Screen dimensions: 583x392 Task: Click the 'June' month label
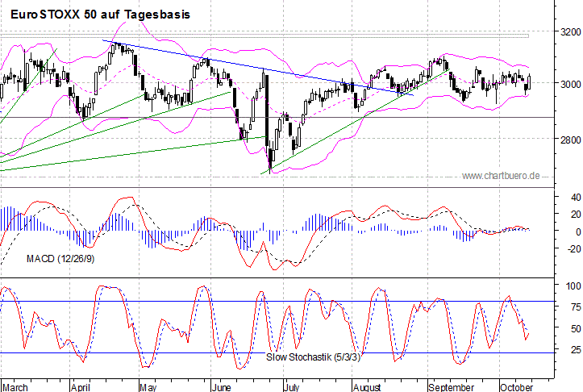pyautogui.click(x=221, y=387)
